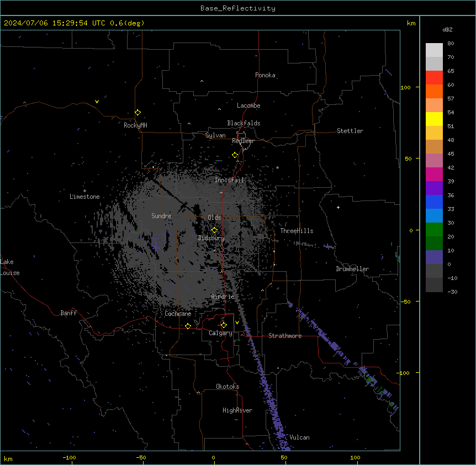This screenshot has height=465, width=476.
Task: Click the Innisfail label
Action: [230, 180]
